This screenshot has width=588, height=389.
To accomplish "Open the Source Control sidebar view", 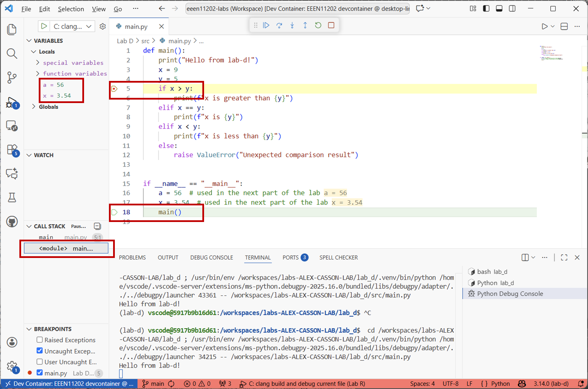I will (12, 77).
